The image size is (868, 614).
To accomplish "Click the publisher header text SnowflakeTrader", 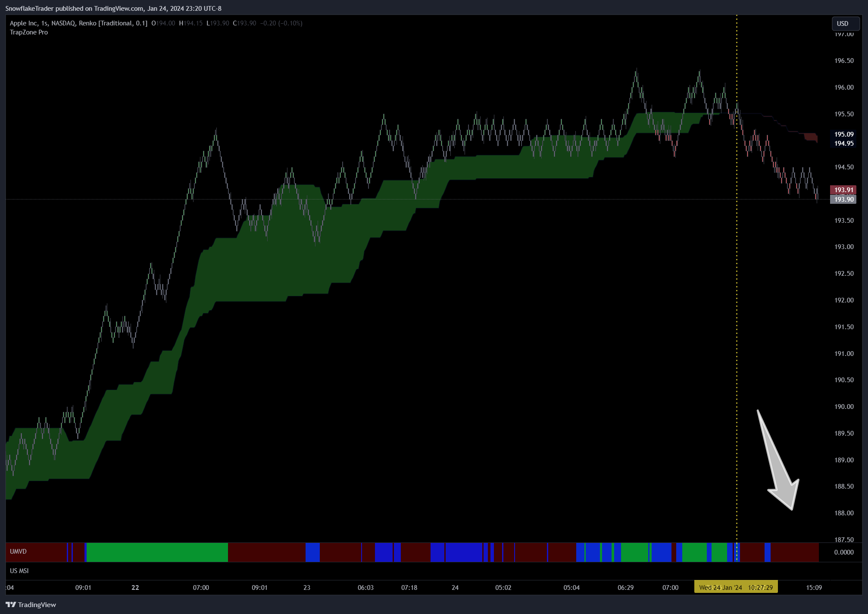I will tap(29, 9).
